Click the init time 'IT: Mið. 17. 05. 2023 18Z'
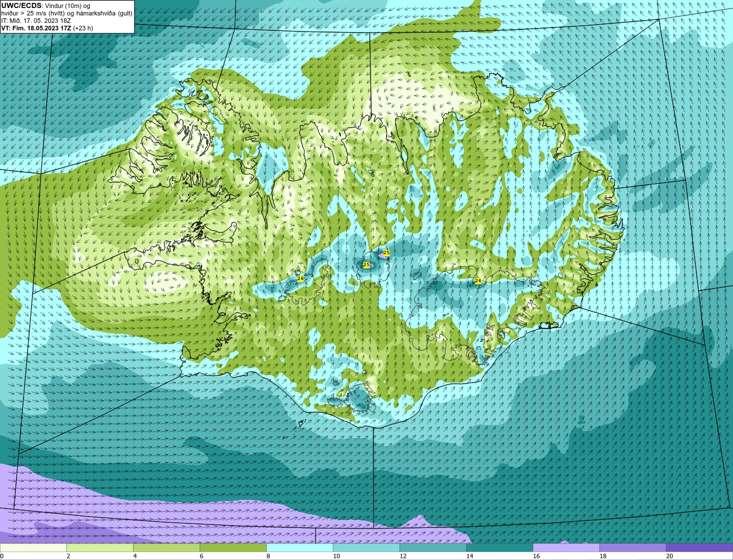 coord(37,21)
